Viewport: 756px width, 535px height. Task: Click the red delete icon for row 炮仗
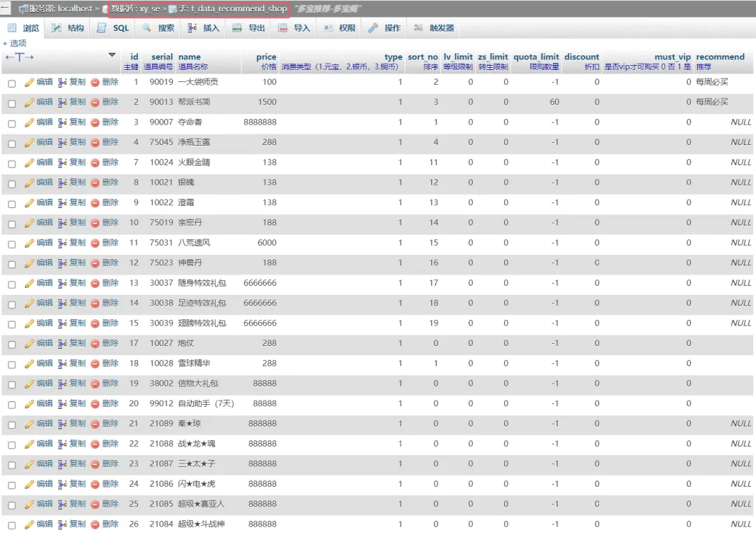95,344
